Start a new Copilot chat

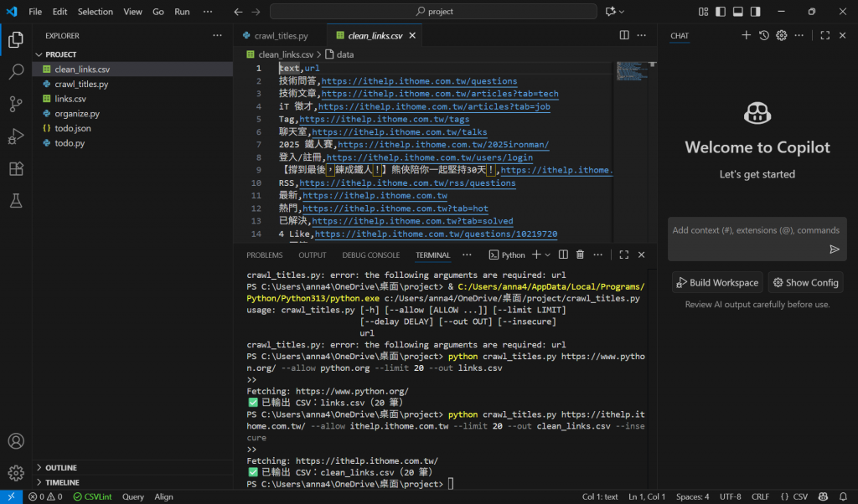[746, 35]
